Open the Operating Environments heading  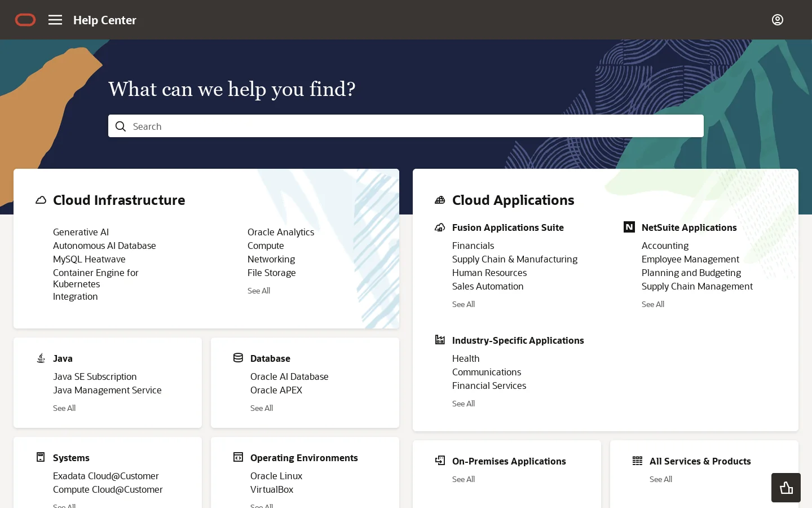(x=304, y=458)
